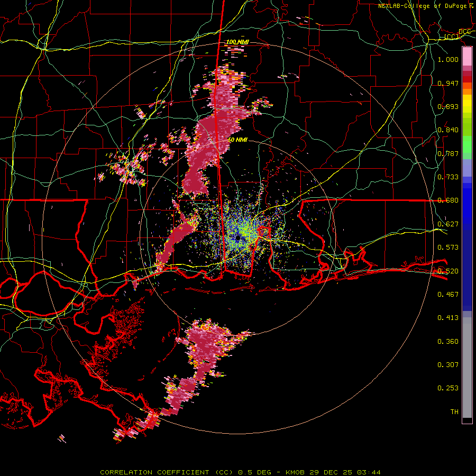Screen dimensions: 476x476
Task: Pick the light pink band atop color scale
Action: click(467, 57)
